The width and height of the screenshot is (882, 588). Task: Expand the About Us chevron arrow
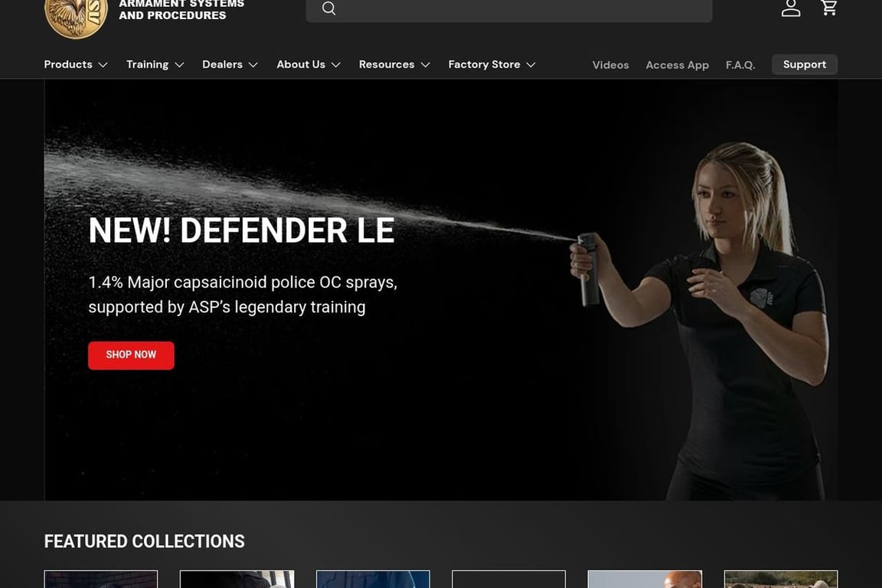coord(336,65)
